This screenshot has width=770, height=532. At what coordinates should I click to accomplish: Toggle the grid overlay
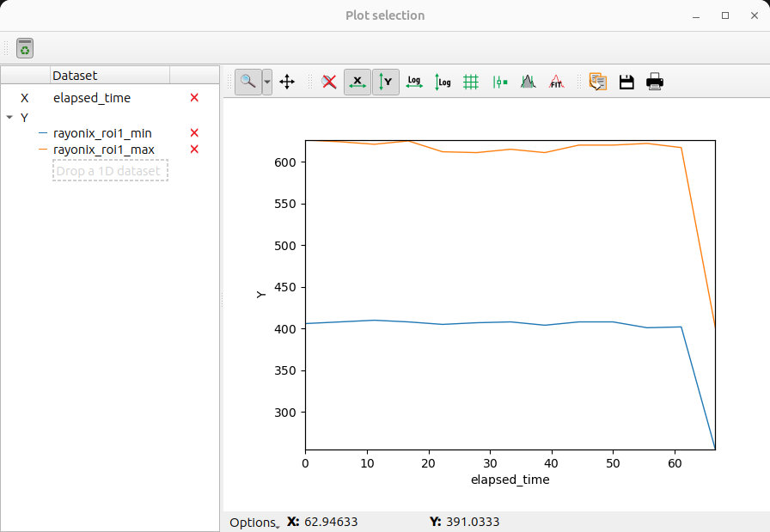(470, 82)
